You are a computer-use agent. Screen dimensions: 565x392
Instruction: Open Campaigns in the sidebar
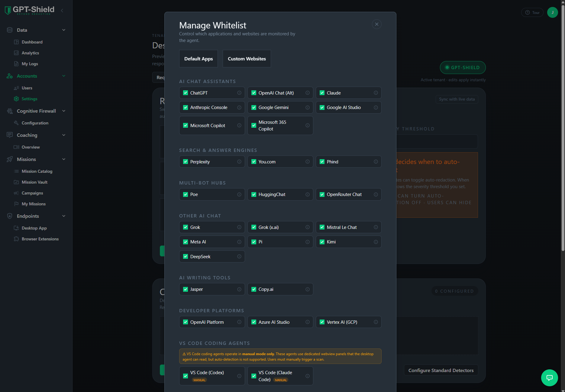[32, 193]
